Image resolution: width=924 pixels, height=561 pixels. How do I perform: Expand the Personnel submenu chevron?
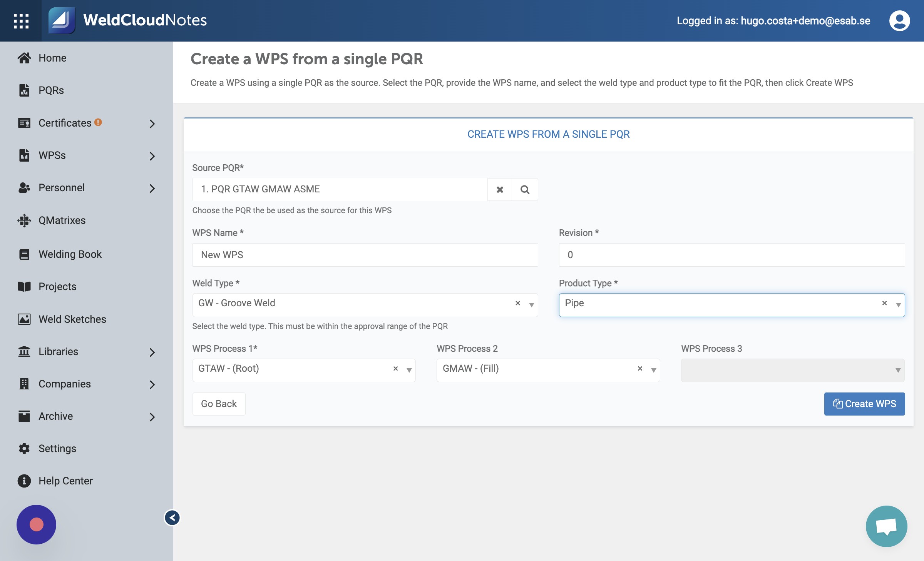pyautogui.click(x=152, y=188)
